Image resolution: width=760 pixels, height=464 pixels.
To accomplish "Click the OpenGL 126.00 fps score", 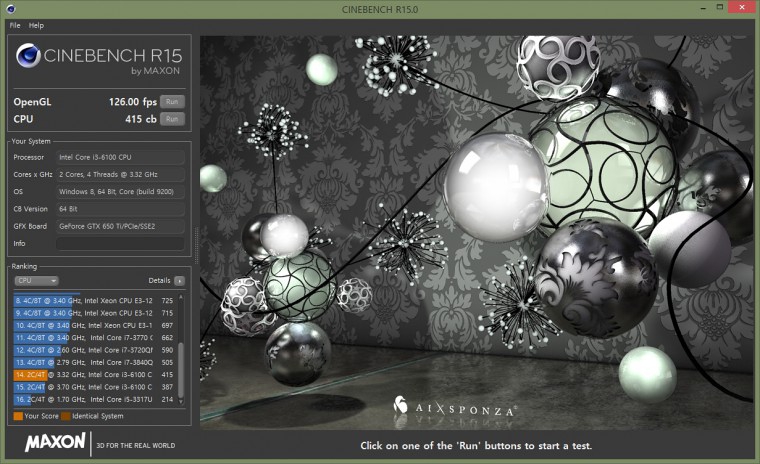I will point(132,102).
